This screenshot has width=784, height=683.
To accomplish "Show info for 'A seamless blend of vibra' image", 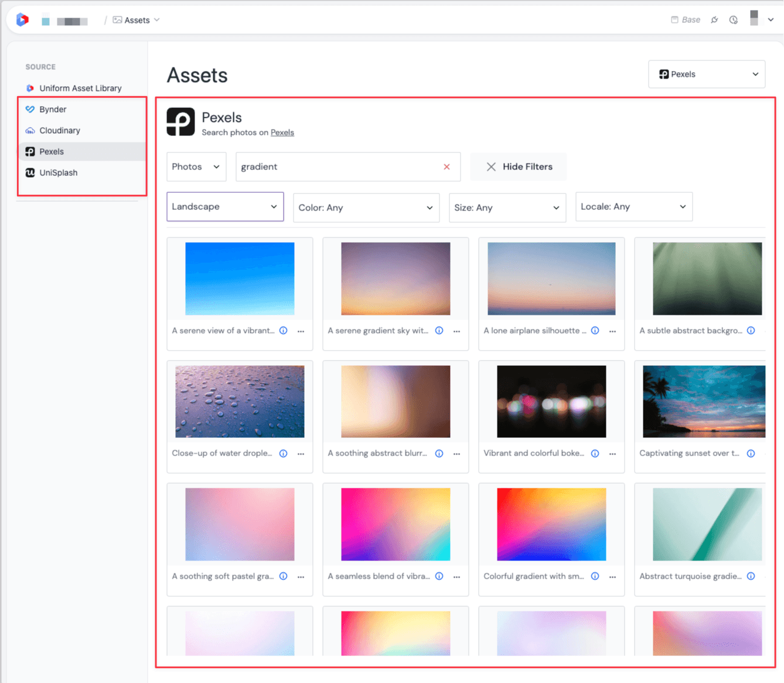I will [x=439, y=576].
